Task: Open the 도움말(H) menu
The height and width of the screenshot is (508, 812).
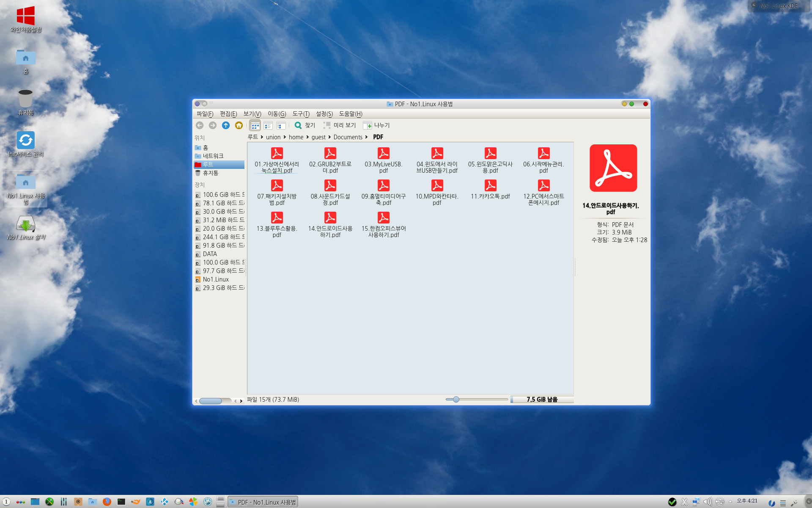Action: tap(351, 114)
